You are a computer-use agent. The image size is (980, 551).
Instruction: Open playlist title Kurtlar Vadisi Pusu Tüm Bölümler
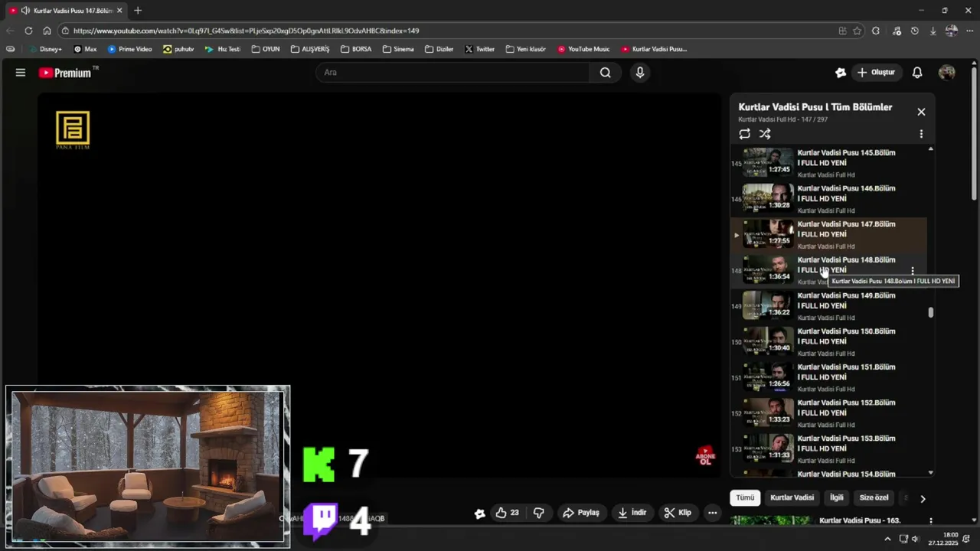pos(815,107)
